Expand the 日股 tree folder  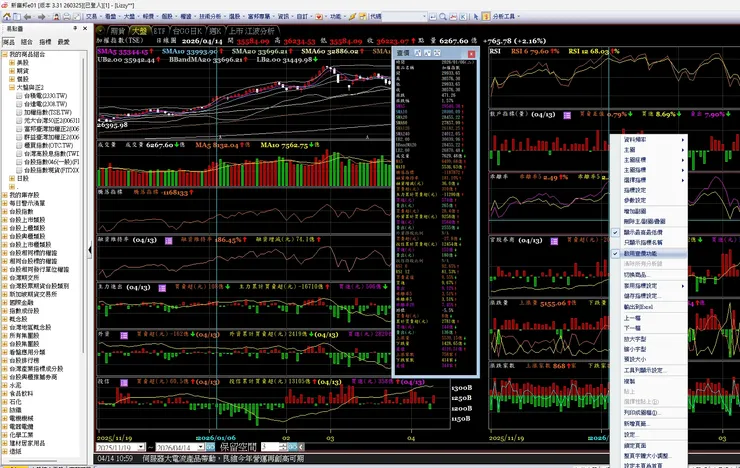tap(12, 178)
